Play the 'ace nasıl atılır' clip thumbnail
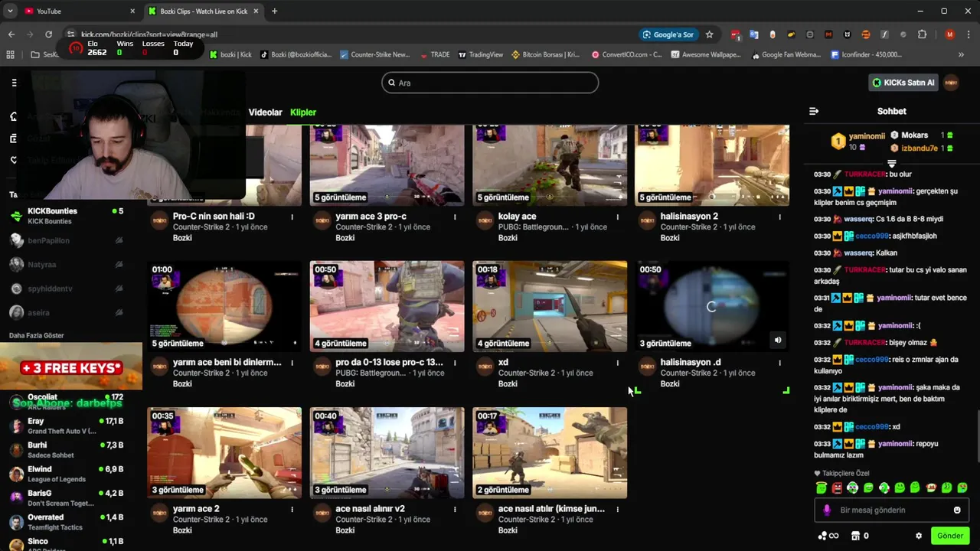The height and width of the screenshot is (551, 980). pyautogui.click(x=550, y=453)
